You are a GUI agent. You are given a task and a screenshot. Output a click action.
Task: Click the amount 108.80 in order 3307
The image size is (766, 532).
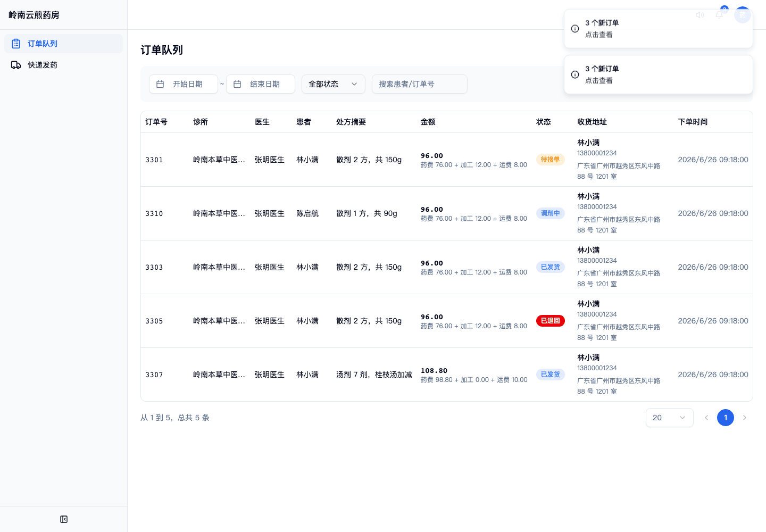tap(434, 370)
